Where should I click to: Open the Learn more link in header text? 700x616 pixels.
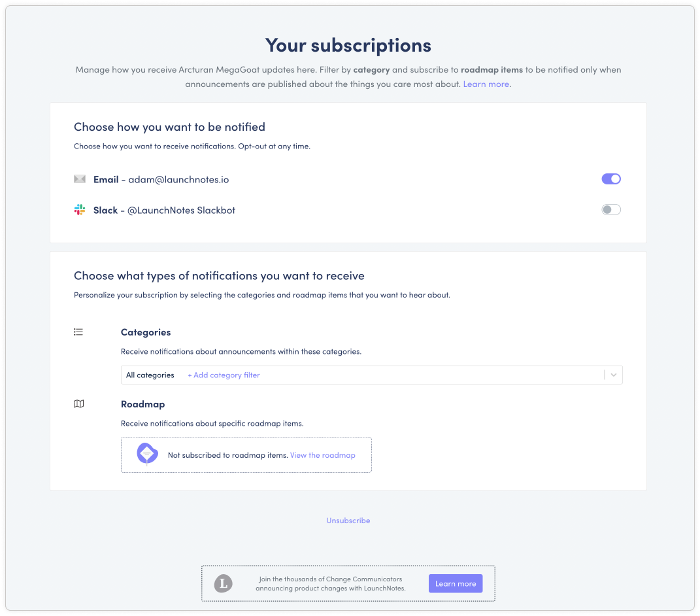[486, 84]
